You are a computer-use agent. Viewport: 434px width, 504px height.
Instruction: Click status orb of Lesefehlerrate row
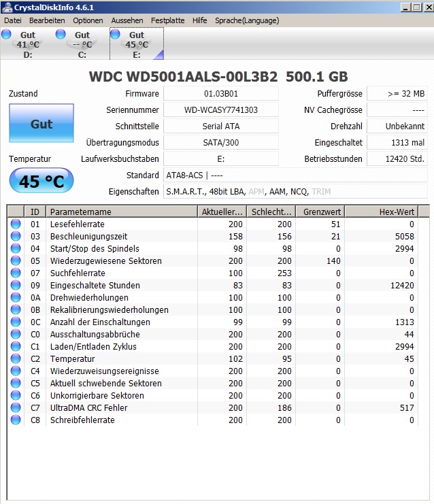[16, 224]
